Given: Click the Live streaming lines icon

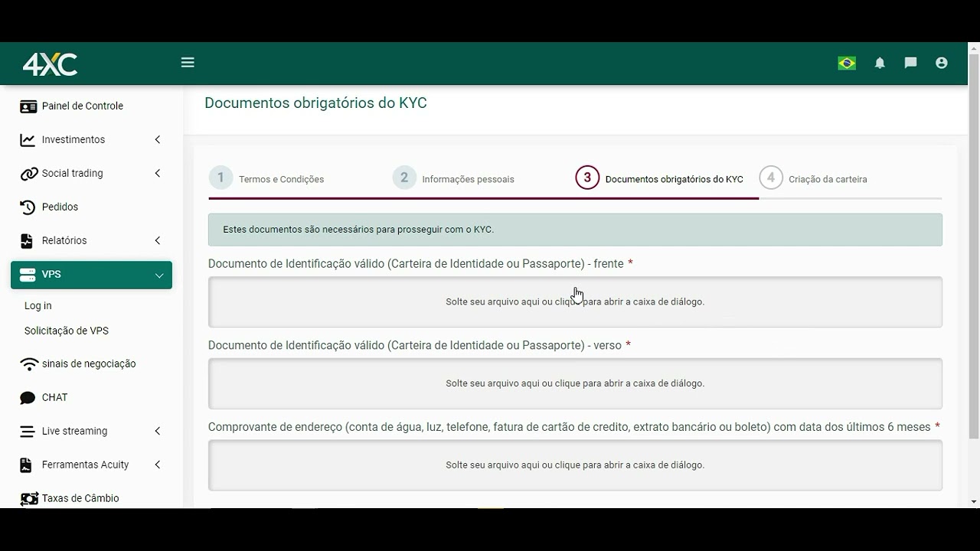Looking at the screenshot, I should click(x=28, y=432).
